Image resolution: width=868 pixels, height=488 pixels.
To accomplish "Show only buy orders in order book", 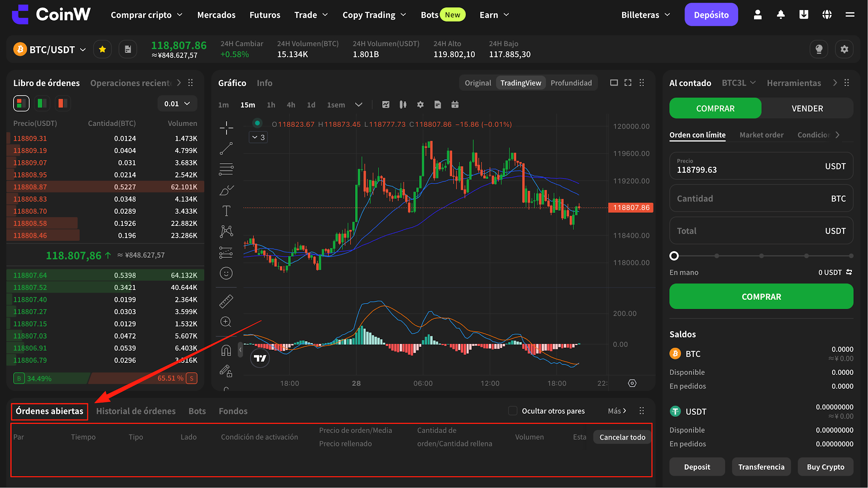I will pyautogui.click(x=42, y=103).
